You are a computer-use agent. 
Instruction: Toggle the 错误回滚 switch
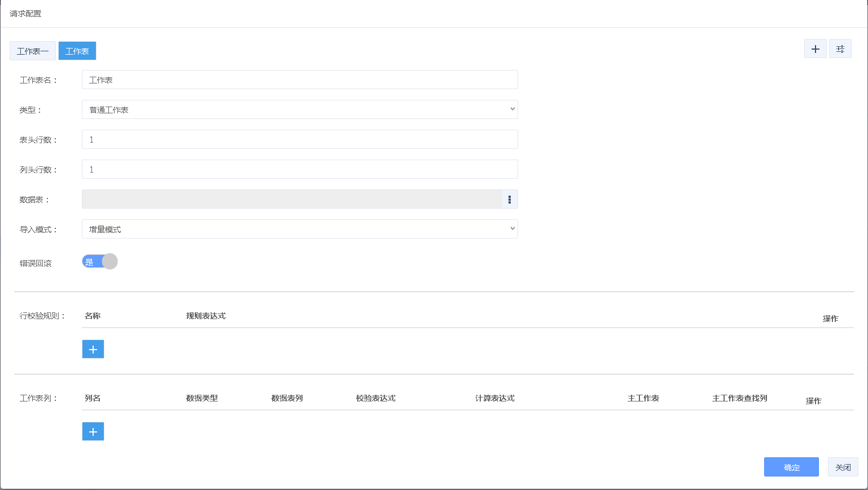100,262
